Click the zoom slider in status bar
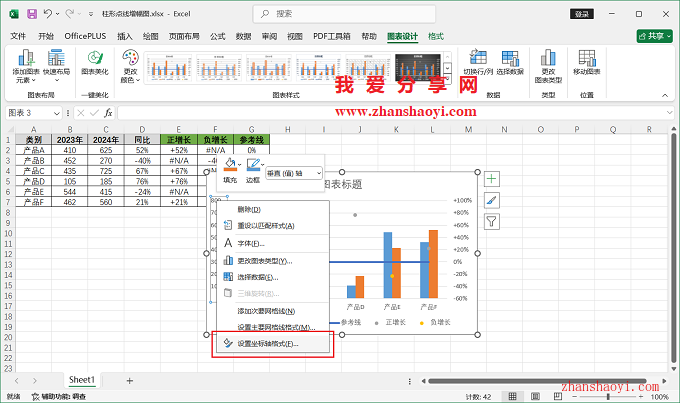This screenshot has width=680, height=403. pyautogui.click(x=608, y=396)
